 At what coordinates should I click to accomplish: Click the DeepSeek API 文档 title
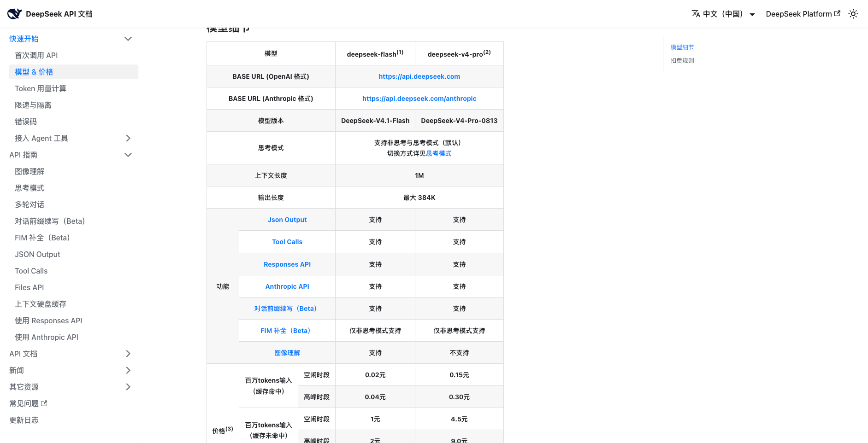click(59, 14)
